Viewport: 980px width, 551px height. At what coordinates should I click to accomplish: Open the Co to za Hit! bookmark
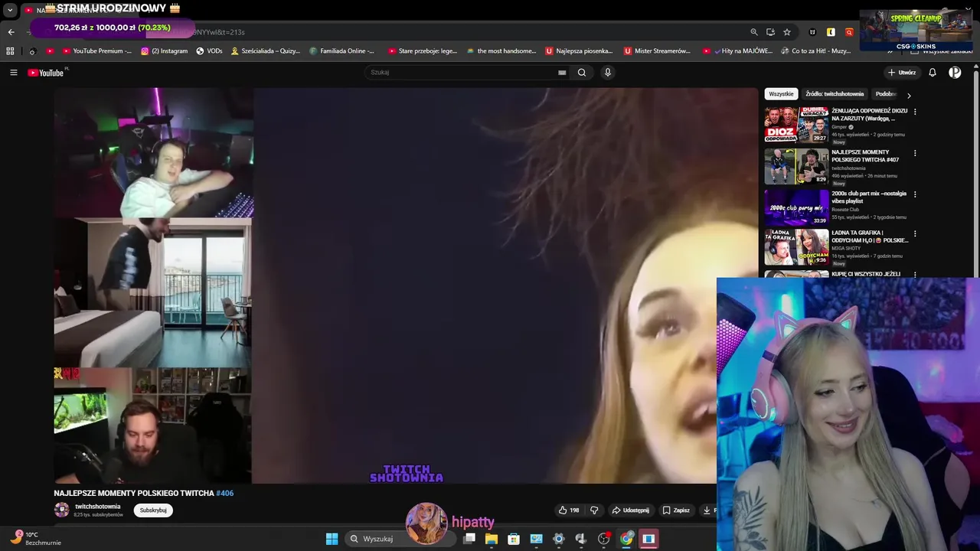(x=815, y=51)
